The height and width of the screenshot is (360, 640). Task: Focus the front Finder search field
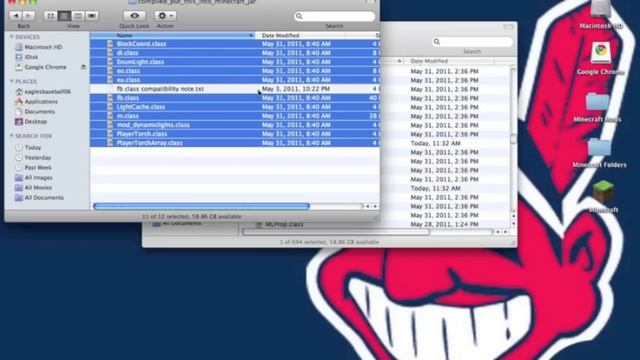[x=334, y=16]
